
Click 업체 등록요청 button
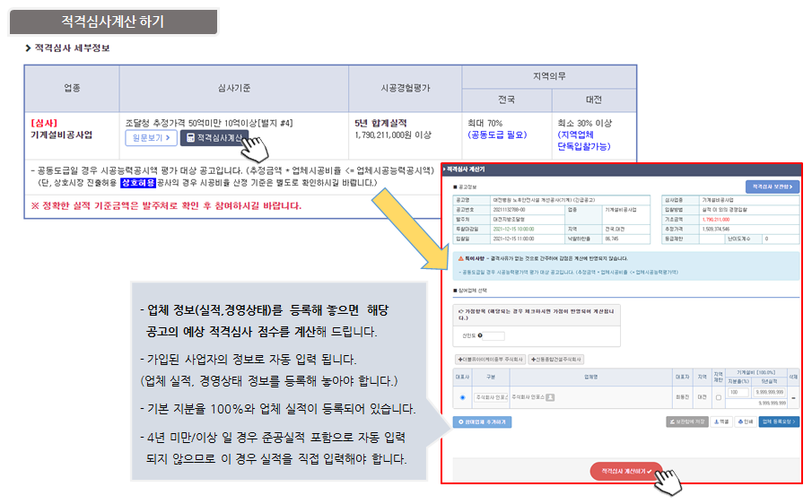click(x=778, y=421)
